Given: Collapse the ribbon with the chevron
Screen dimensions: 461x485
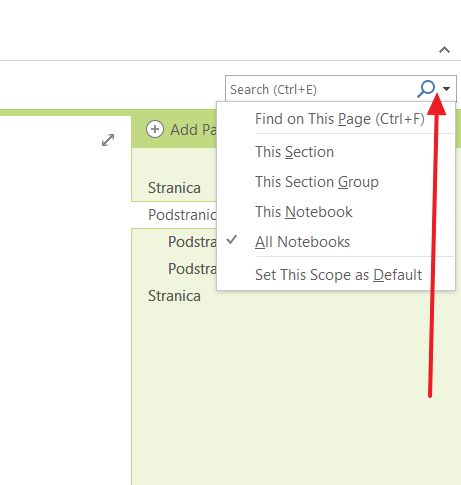Looking at the screenshot, I should (x=444, y=50).
